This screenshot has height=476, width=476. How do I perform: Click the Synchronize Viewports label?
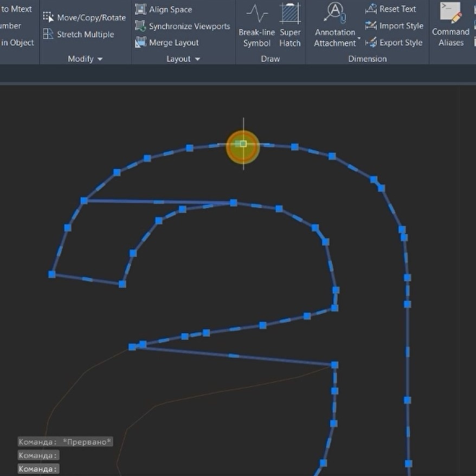click(189, 27)
